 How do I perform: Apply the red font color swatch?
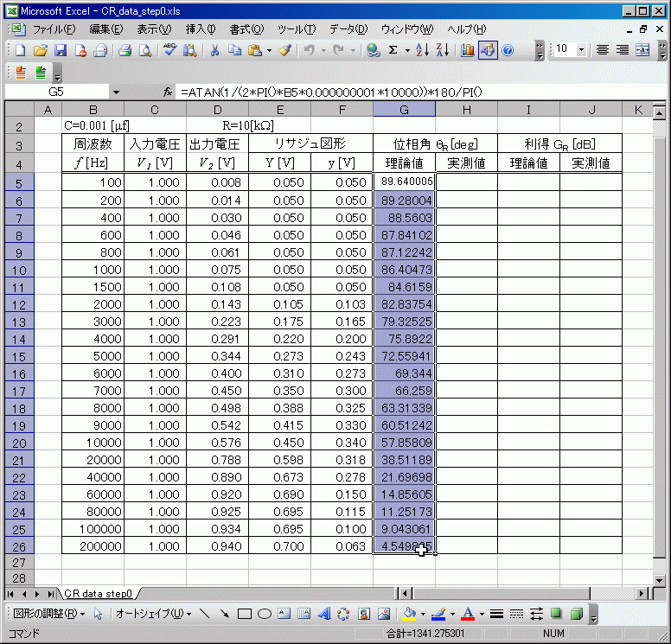467,614
